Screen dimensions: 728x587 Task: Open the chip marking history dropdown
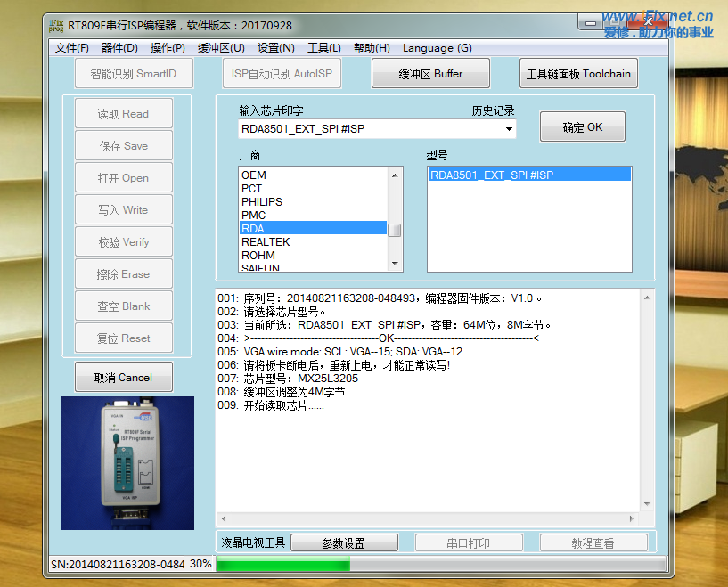[x=509, y=129]
